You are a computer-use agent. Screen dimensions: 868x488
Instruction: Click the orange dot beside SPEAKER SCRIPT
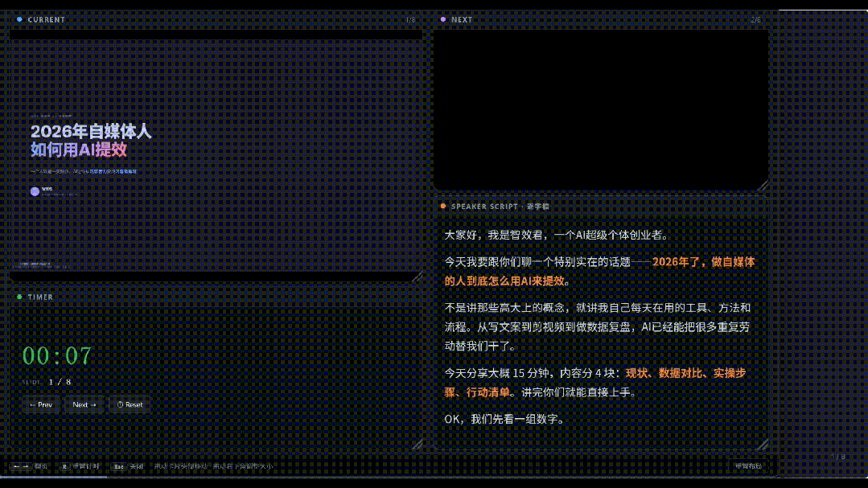pos(443,207)
